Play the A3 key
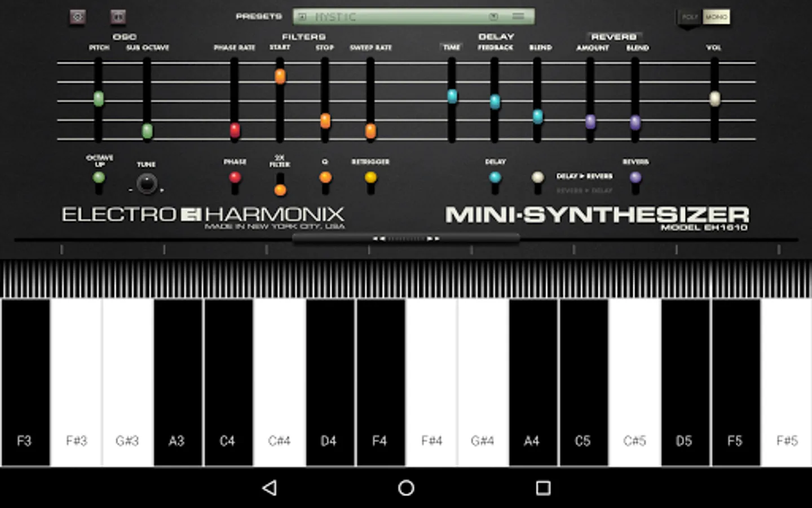 [178, 383]
